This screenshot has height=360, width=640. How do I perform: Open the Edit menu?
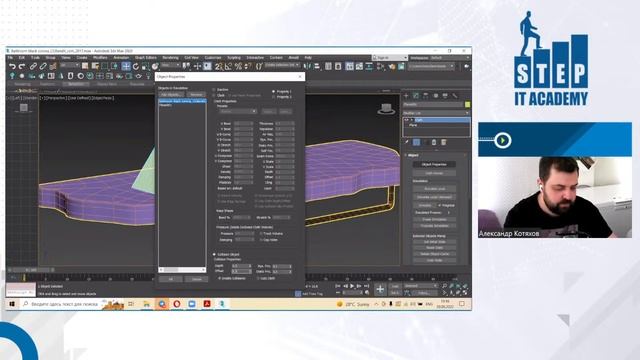[x=22, y=58]
